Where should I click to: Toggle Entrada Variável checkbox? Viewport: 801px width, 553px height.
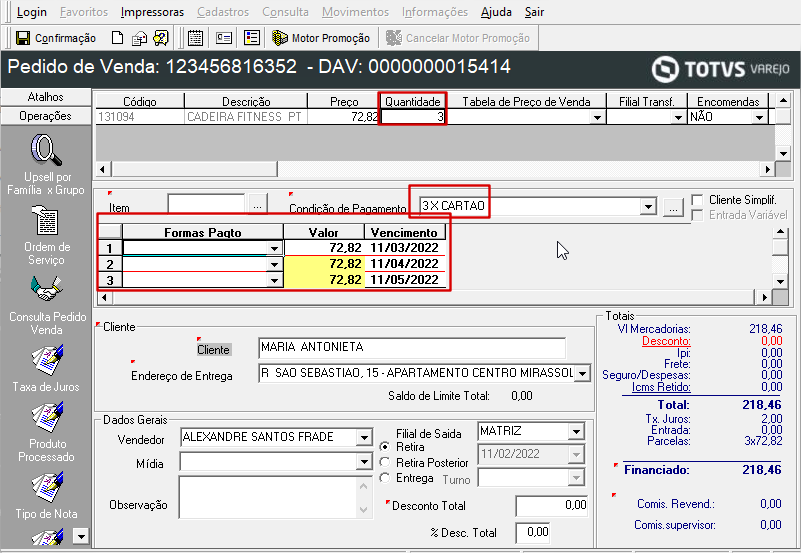click(697, 215)
